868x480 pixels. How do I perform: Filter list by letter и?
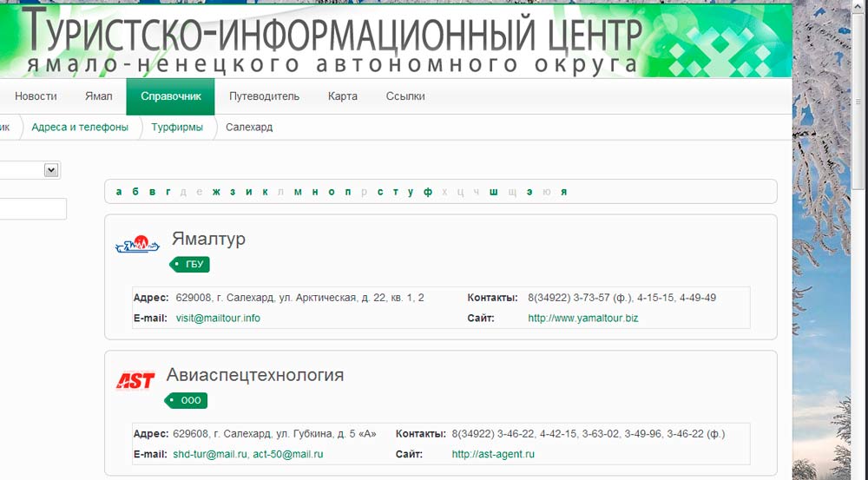pyautogui.click(x=248, y=192)
